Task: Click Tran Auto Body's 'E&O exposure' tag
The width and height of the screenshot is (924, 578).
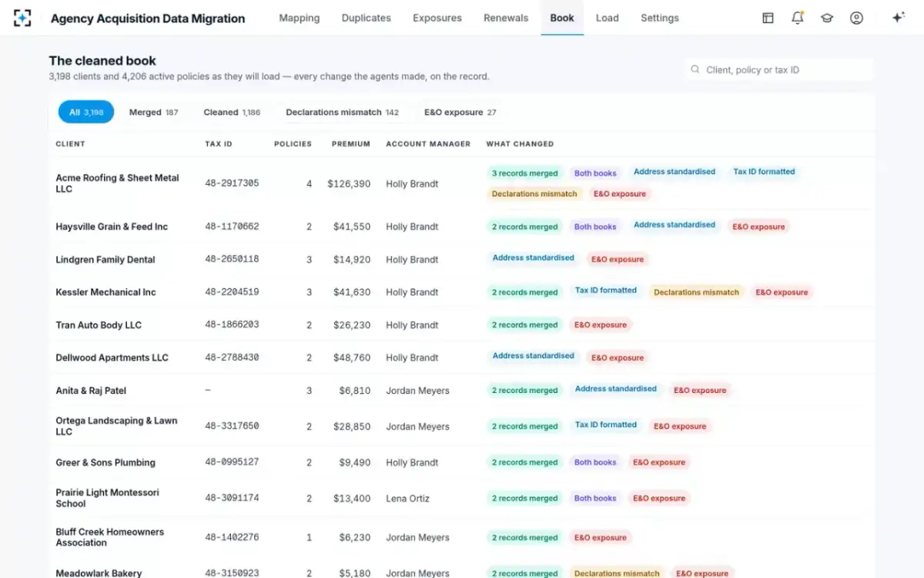Action: (601, 325)
